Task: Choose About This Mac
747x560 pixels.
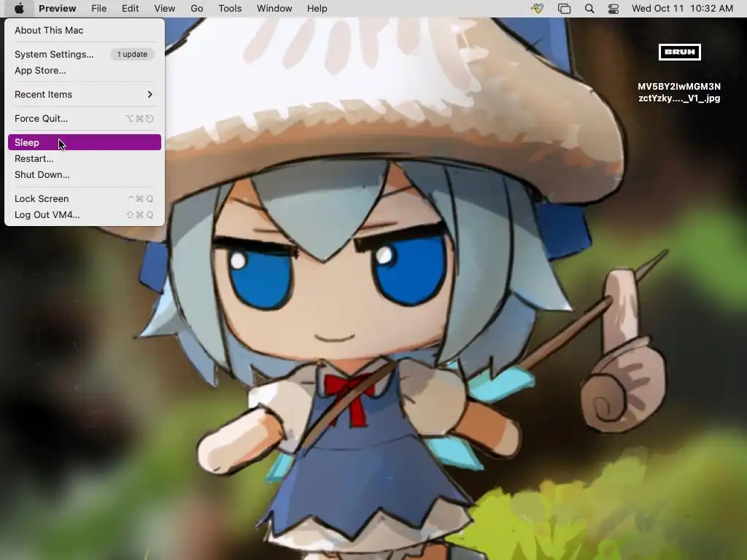Action: pos(85,30)
